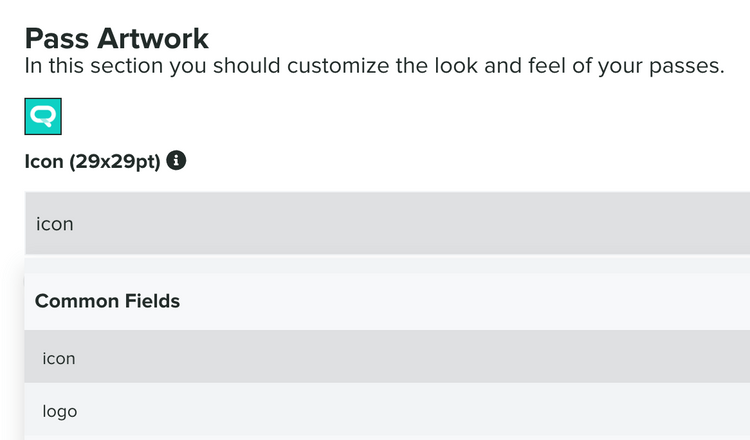Select the highlighted 'icon' option in the list
The image size is (750, 440).
[x=59, y=357]
